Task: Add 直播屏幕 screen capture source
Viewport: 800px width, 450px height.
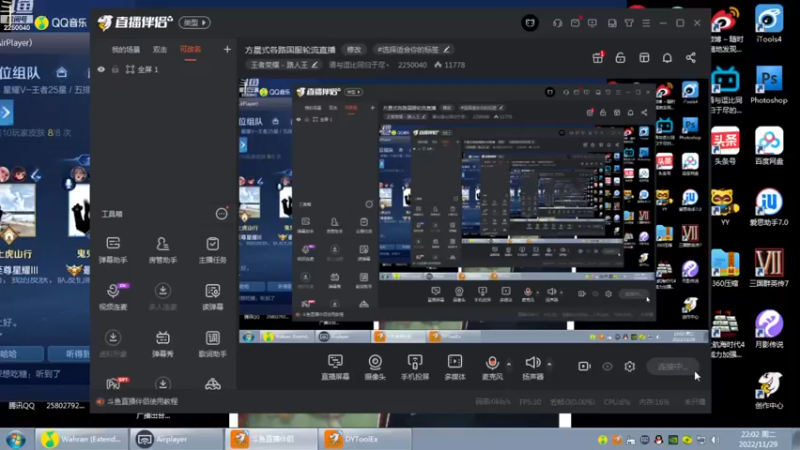Action: point(335,367)
